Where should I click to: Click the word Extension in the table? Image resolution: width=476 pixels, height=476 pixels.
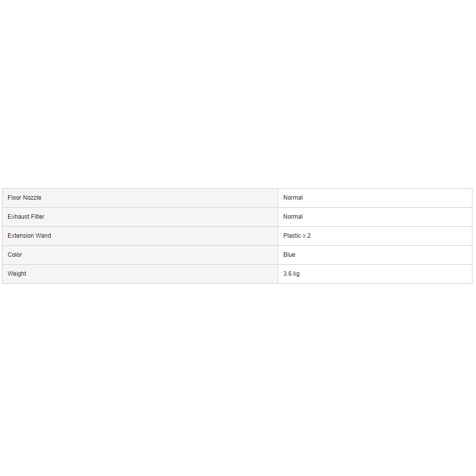pos(21,236)
